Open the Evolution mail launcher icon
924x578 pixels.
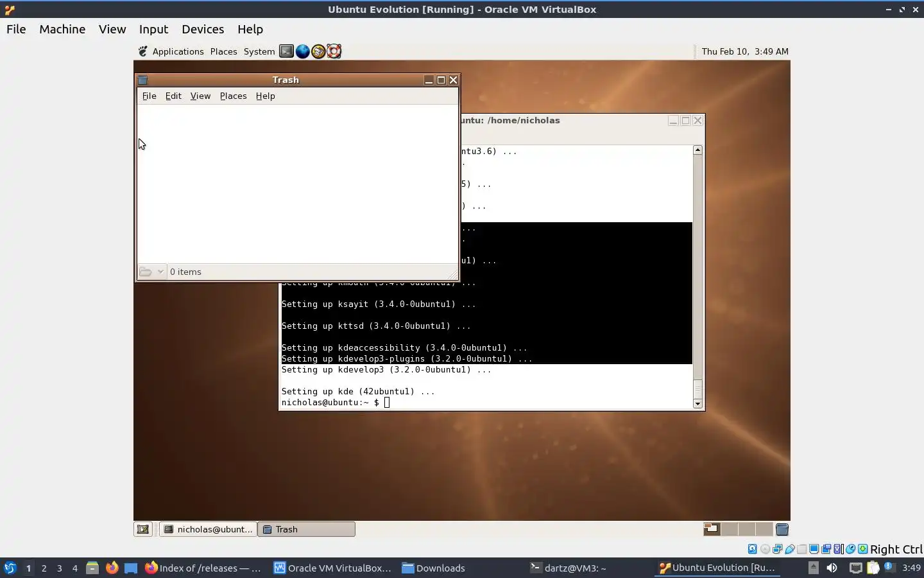(318, 51)
